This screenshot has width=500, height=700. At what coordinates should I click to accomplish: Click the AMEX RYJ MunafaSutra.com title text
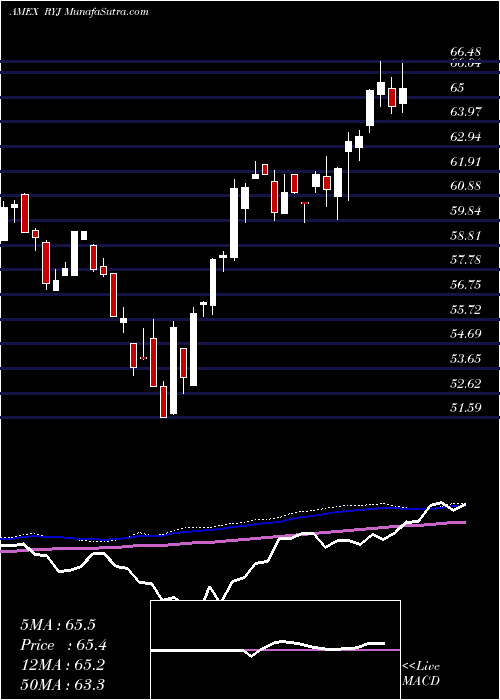coord(79,12)
